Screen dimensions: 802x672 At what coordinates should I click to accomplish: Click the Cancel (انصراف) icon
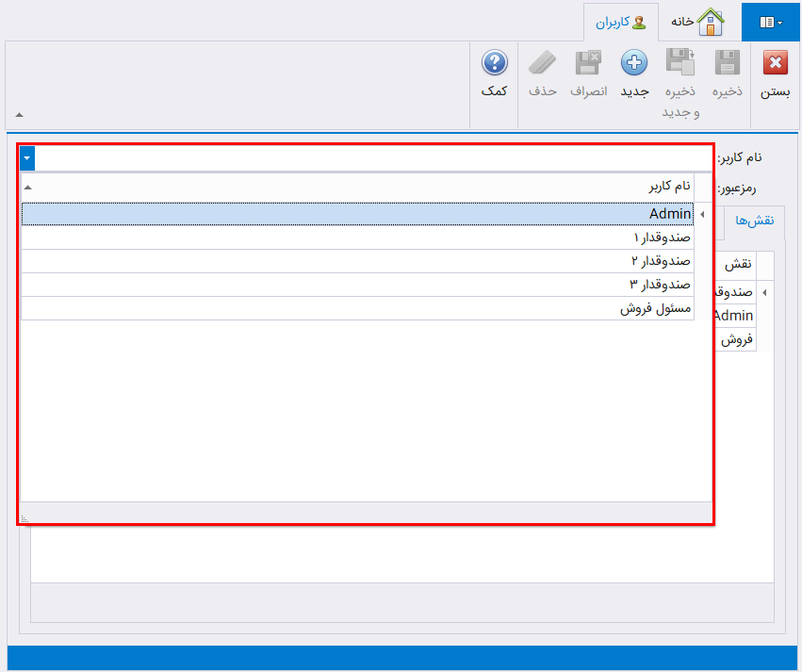tap(588, 64)
